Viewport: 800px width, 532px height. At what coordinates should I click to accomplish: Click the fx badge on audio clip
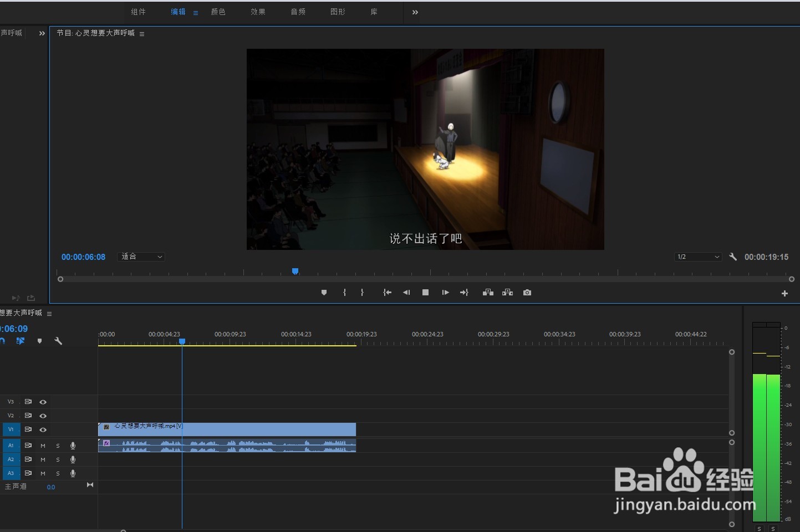pos(106,443)
